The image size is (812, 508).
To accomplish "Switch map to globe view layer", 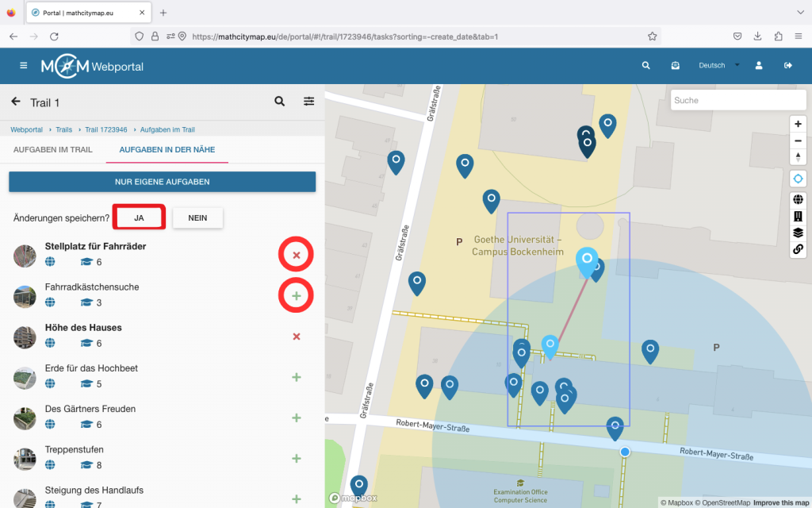I will coord(798,200).
